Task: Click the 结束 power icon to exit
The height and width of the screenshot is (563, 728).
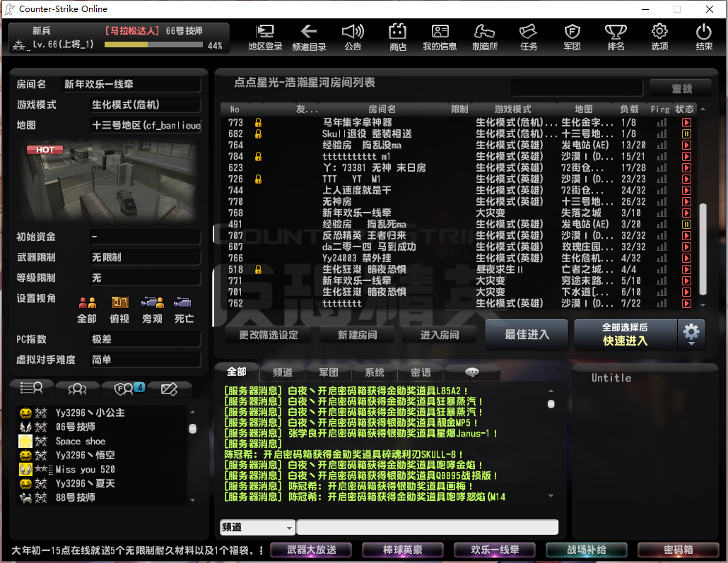Action: [704, 37]
